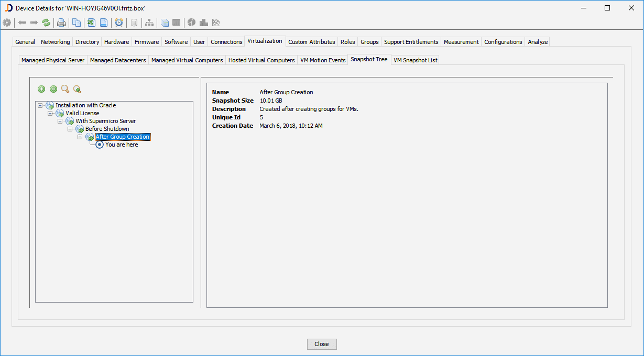Screen dimensions: 644x356
Task: Open the alarm clock scheduling icon
Action: coord(119,23)
